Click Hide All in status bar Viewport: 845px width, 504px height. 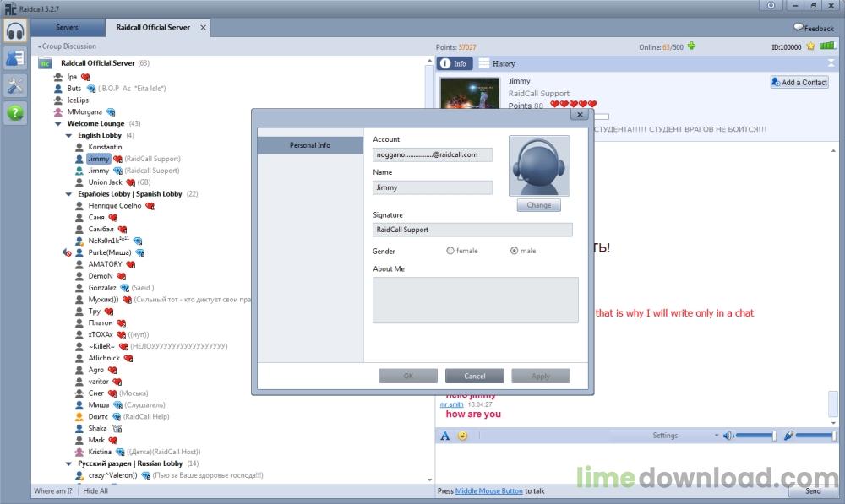[95, 491]
